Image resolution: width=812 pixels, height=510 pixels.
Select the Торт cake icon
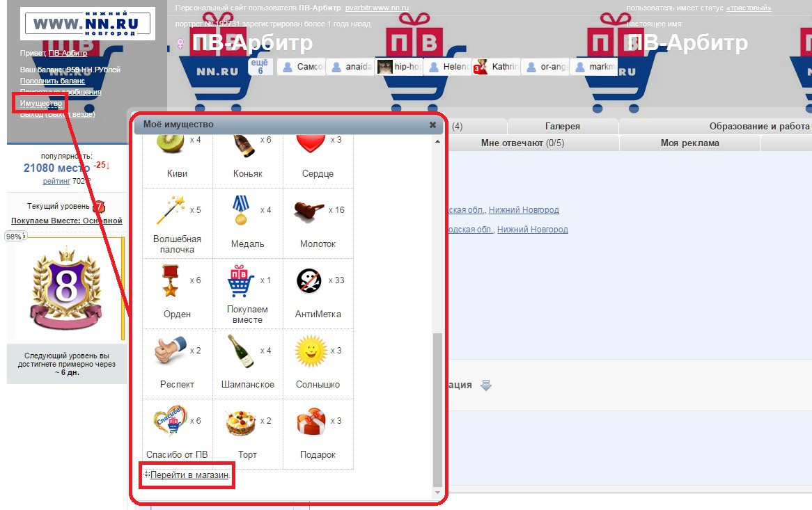[241, 422]
